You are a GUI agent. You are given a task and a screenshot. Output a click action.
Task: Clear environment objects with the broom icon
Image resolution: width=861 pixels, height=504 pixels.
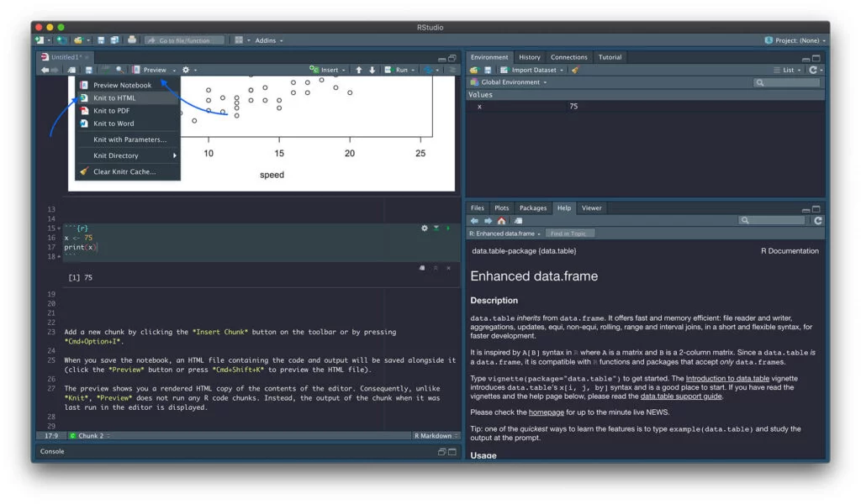(x=575, y=70)
